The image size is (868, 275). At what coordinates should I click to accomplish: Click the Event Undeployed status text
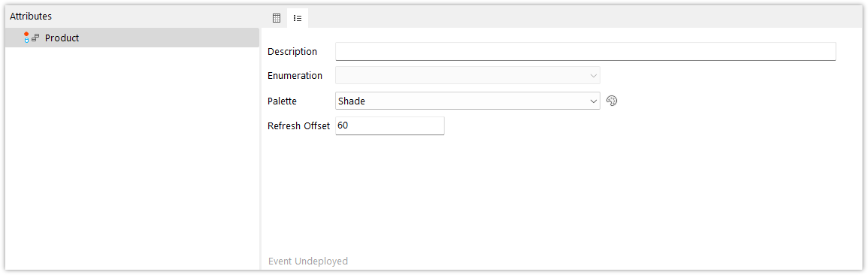(308, 261)
